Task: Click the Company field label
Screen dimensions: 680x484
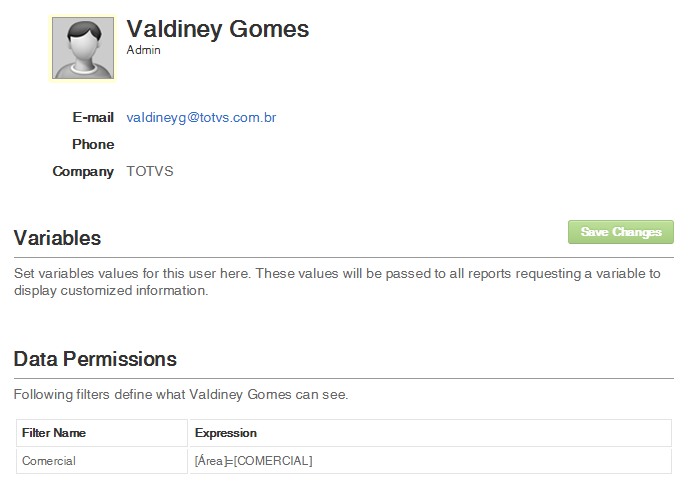Action: coord(83,172)
